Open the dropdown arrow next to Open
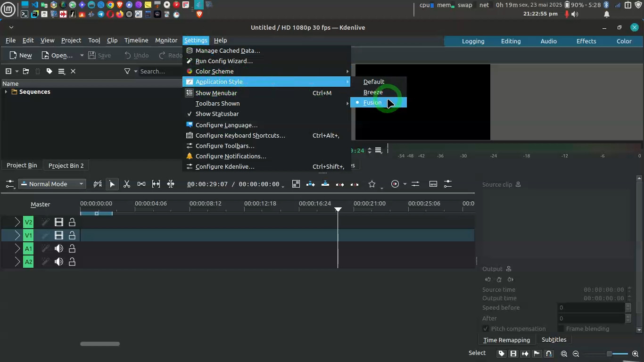 pyautogui.click(x=82, y=55)
